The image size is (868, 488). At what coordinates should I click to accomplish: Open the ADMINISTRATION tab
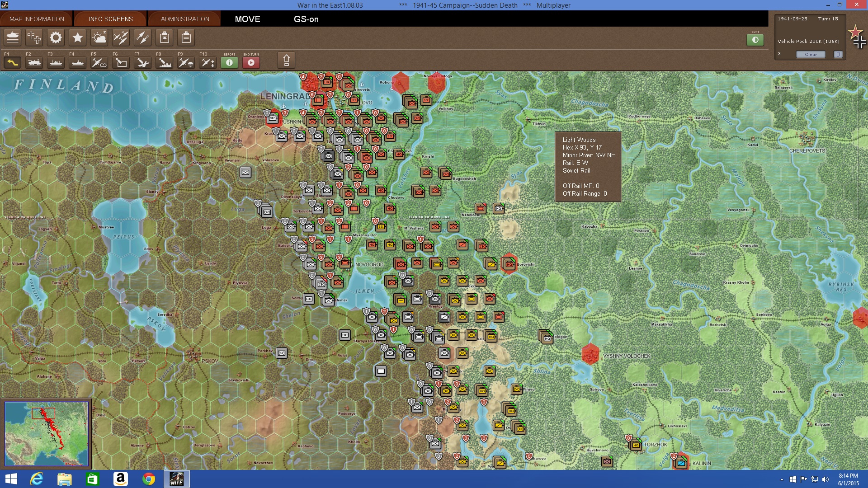pyautogui.click(x=185, y=19)
